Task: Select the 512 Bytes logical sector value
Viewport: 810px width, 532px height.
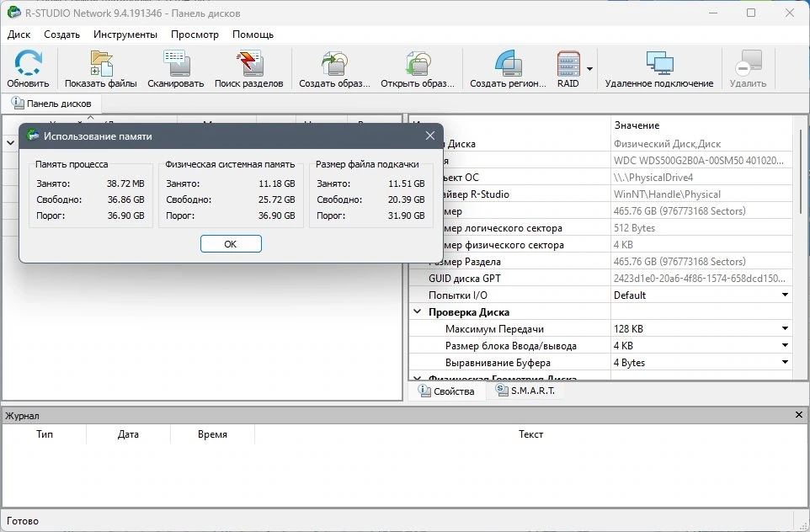Action: coord(634,228)
